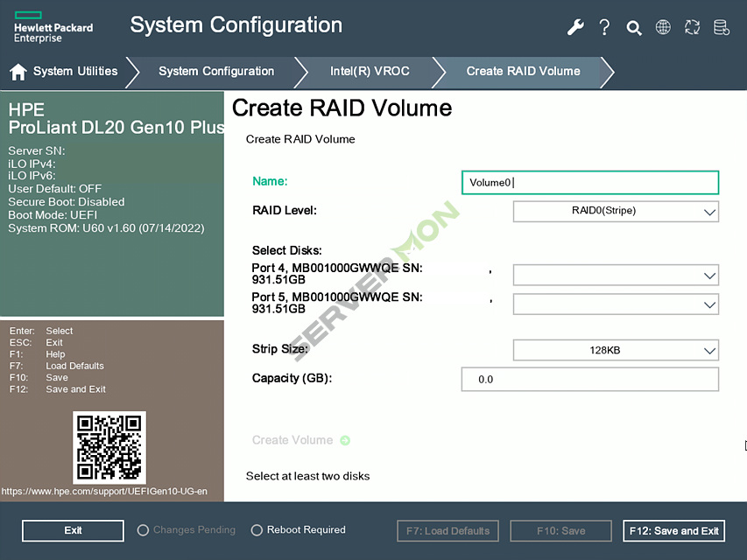Click the 'F12: Save and Exit' key hint row
Viewport: 747px width, 560px height.
[58, 389]
